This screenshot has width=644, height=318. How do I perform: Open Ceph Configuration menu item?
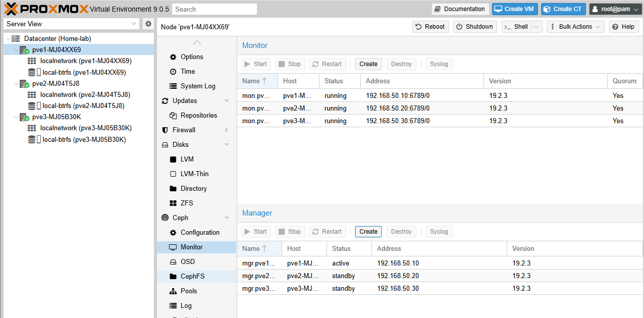[x=197, y=233]
